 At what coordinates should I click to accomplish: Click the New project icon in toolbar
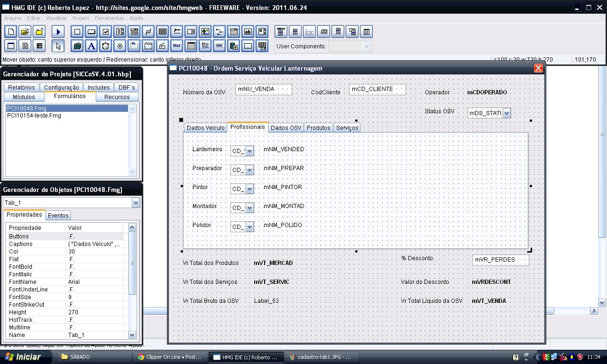pos(11,32)
